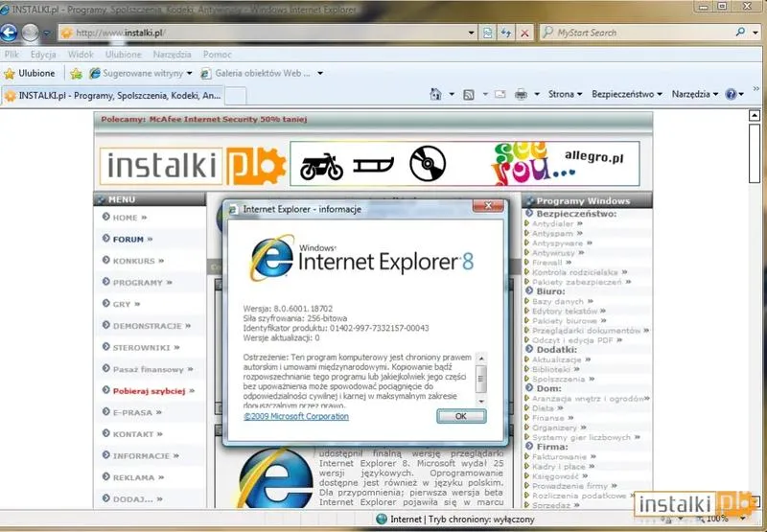This screenshot has height=532, width=767.
Task: Open a new blank tab
Action: tap(235, 96)
